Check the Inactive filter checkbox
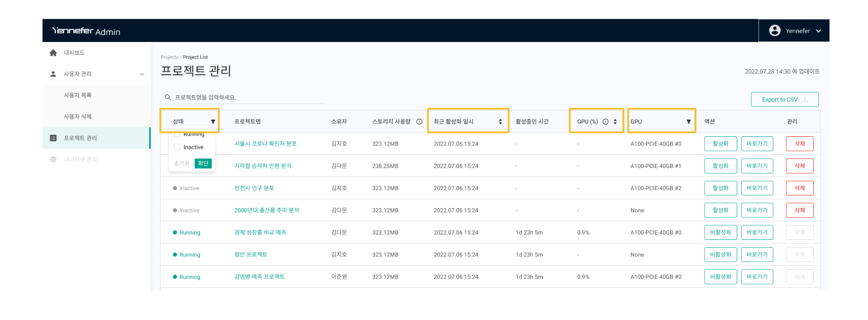The image size is (868, 320). point(177,147)
